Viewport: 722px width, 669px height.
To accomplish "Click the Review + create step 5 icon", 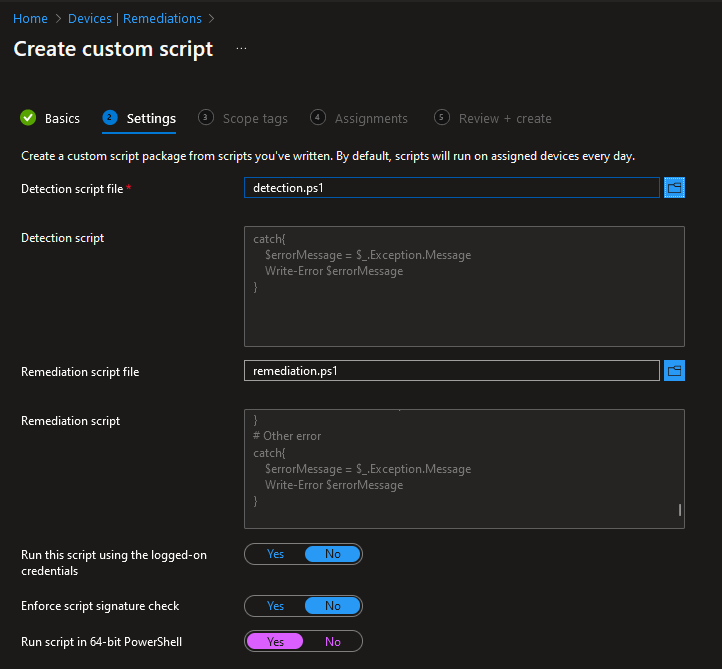I will [x=441, y=118].
